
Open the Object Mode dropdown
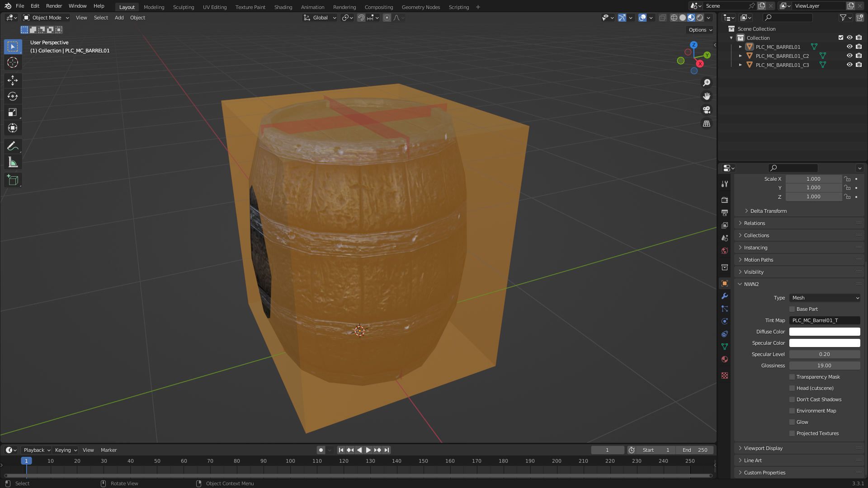46,18
